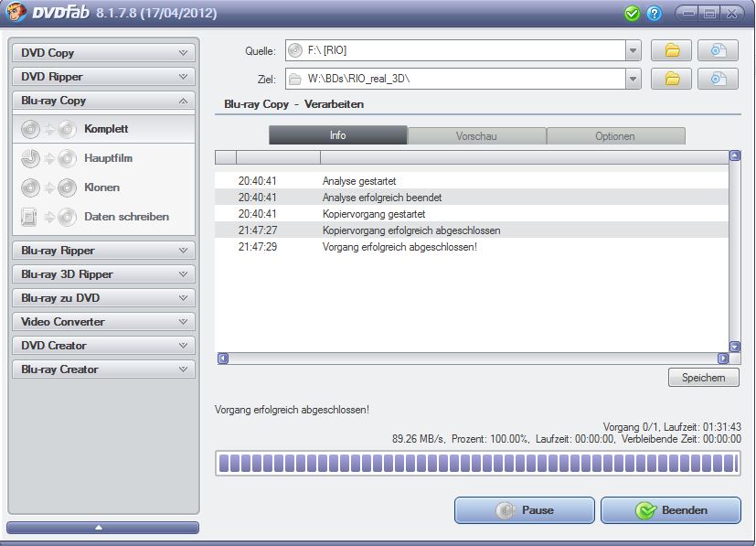Collapse the Blu-ray Copy section

coord(103,101)
